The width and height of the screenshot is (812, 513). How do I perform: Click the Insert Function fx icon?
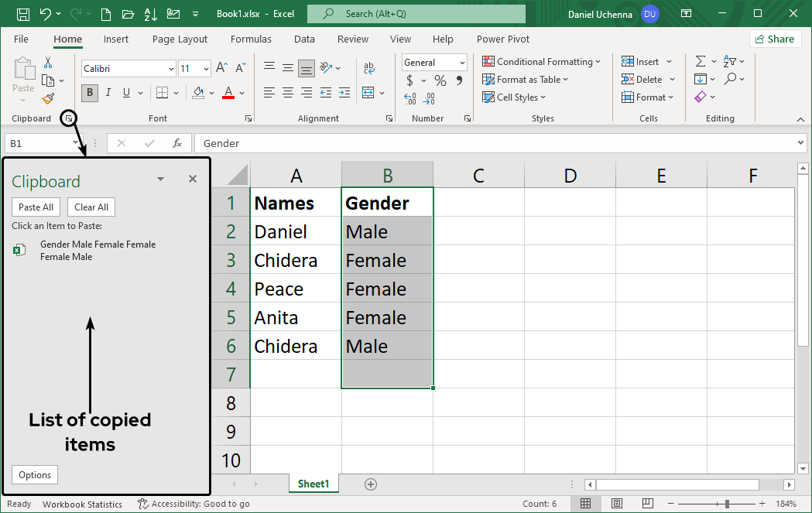[176, 143]
